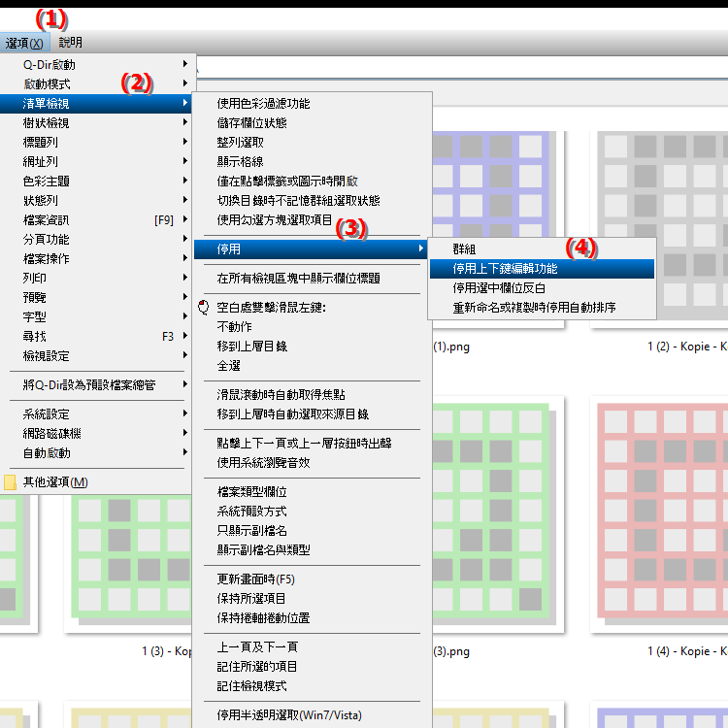Image resolution: width=728 pixels, height=728 pixels.
Task: Toggle 使用勾選方塊選取項目
Action: coord(312,220)
